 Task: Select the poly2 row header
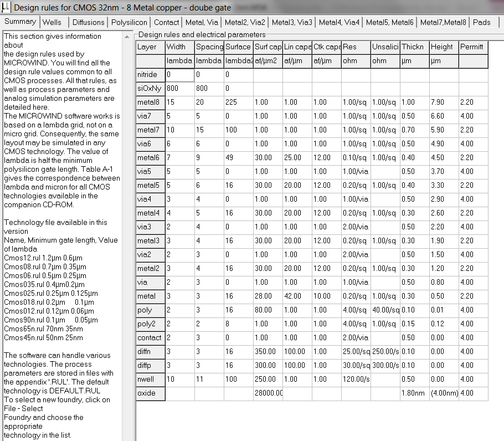point(151,324)
